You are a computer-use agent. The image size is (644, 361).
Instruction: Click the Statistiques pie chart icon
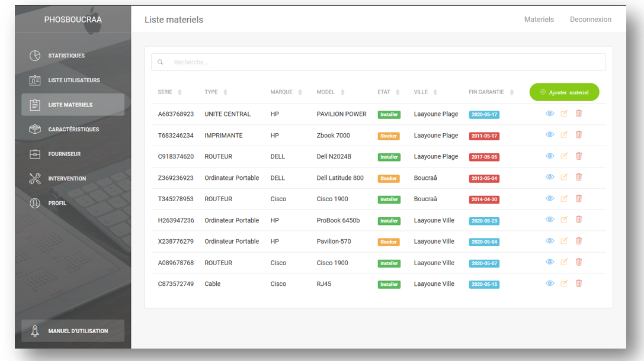[35, 56]
